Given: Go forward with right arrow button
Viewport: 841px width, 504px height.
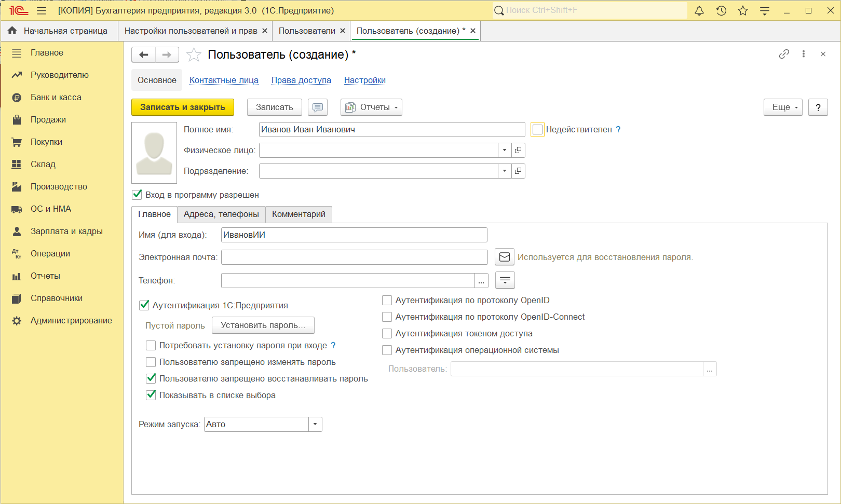Looking at the screenshot, I should click(167, 55).
